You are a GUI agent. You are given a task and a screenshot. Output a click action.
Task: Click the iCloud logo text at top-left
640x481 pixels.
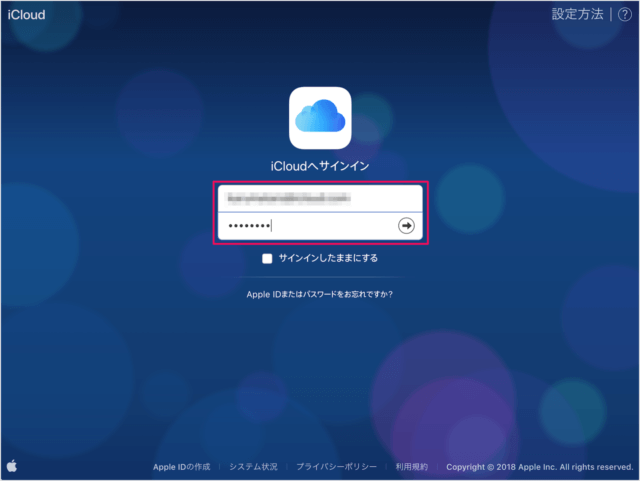(26, 15)
